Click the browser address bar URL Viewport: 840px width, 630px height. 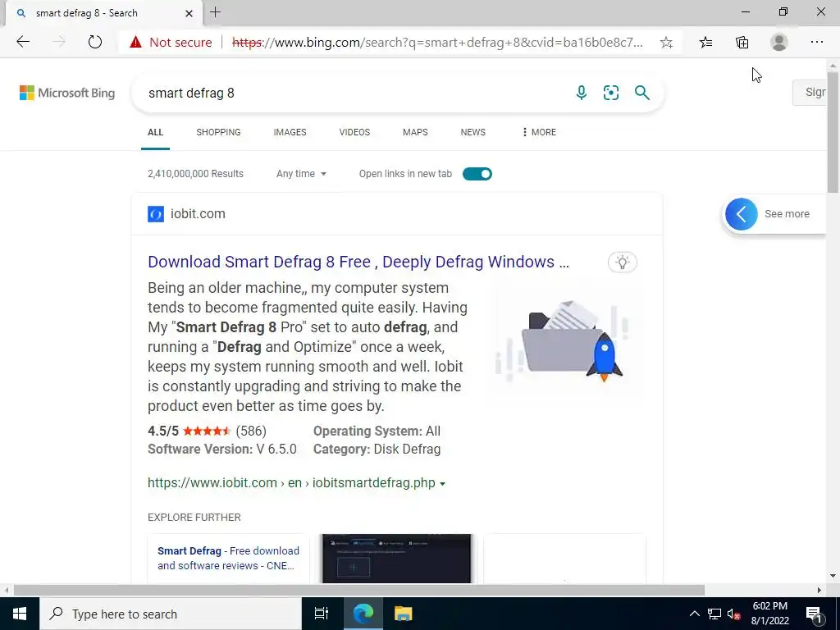click(437, 43)
